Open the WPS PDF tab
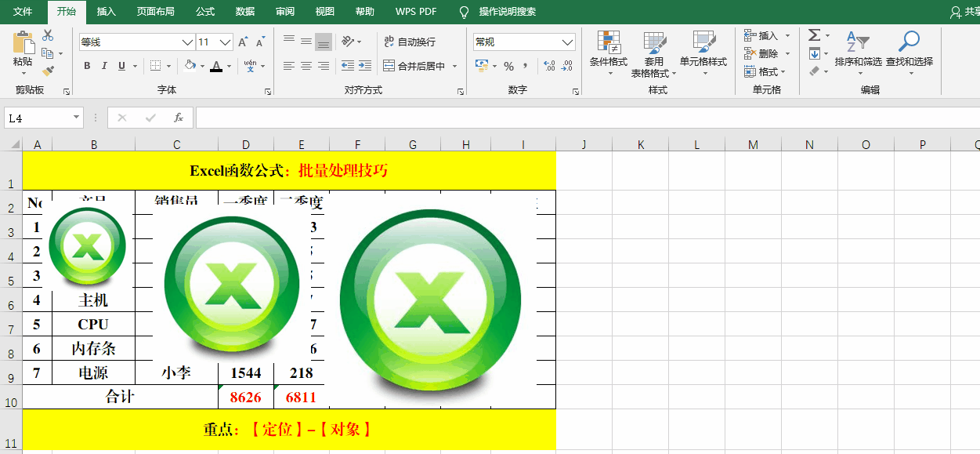Screen dimensions: 980x454 416,12
